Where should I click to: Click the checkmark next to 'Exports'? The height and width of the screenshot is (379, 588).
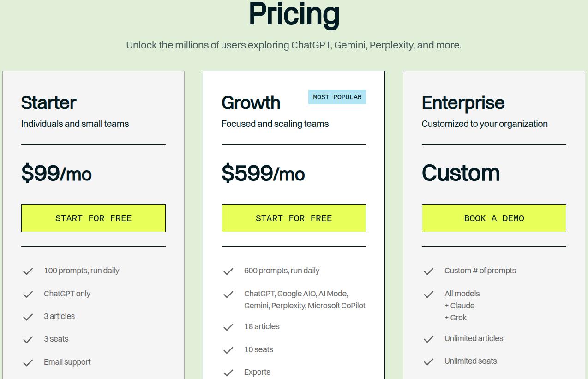(228, 372)
